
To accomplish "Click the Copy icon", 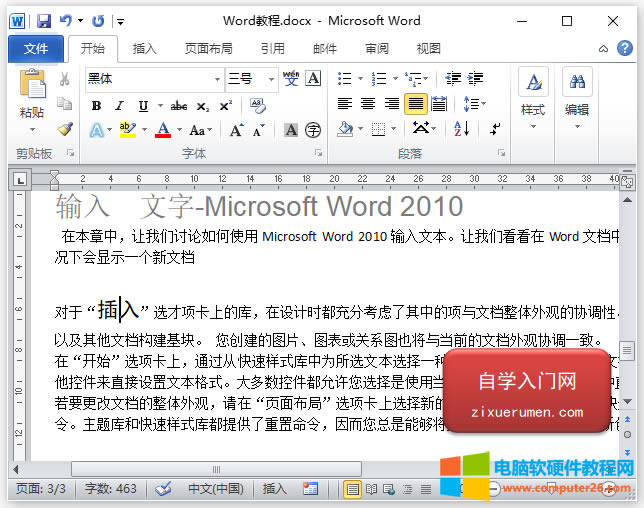I will pos(64,103).
